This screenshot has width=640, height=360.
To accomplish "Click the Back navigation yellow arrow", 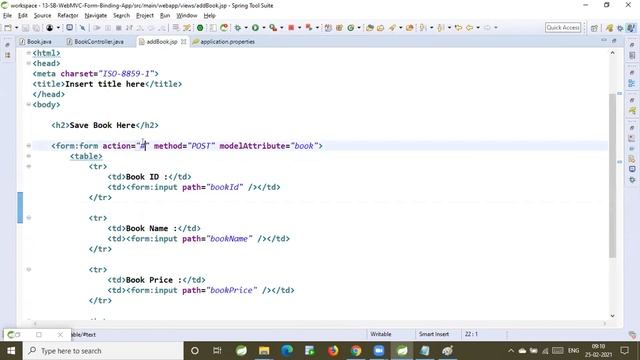I will point(469,28).
